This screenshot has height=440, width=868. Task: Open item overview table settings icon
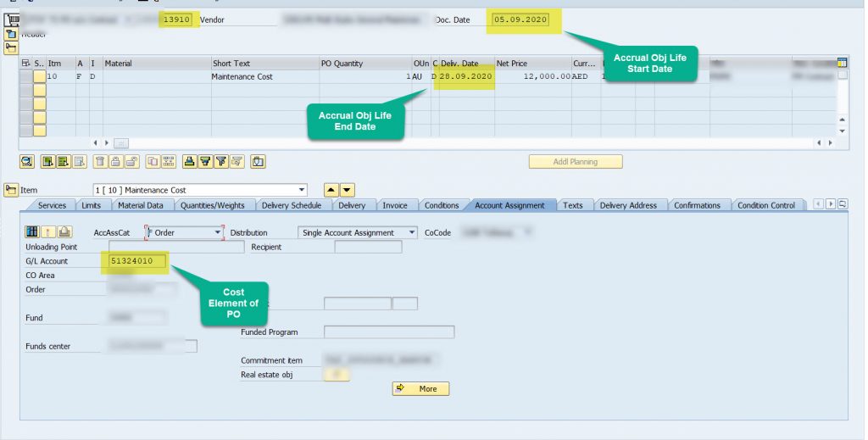click(x=842, y=63)
